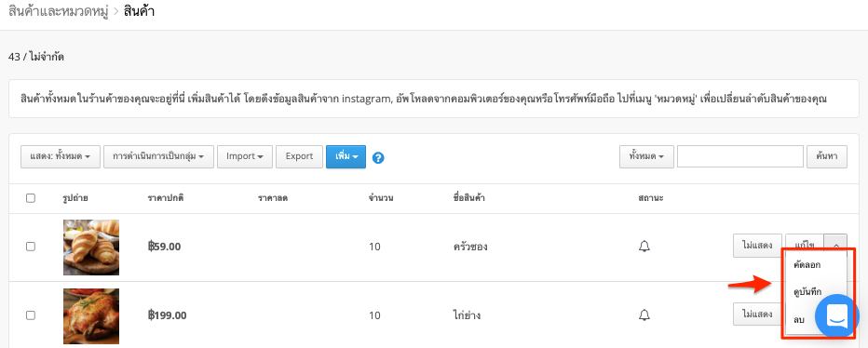Check the ไก่ย่าง product checkbox

(x=31, y=315)
